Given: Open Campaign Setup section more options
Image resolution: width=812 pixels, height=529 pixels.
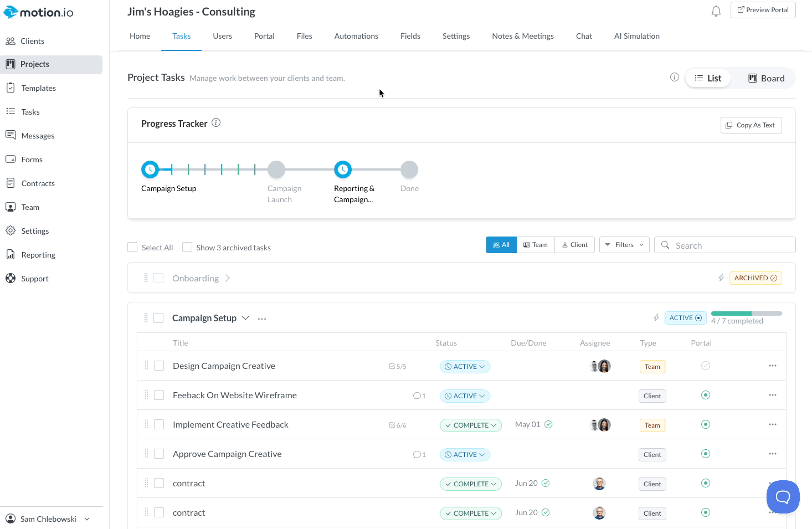Looking at the screenshot, I should click(x=262, y=319).
